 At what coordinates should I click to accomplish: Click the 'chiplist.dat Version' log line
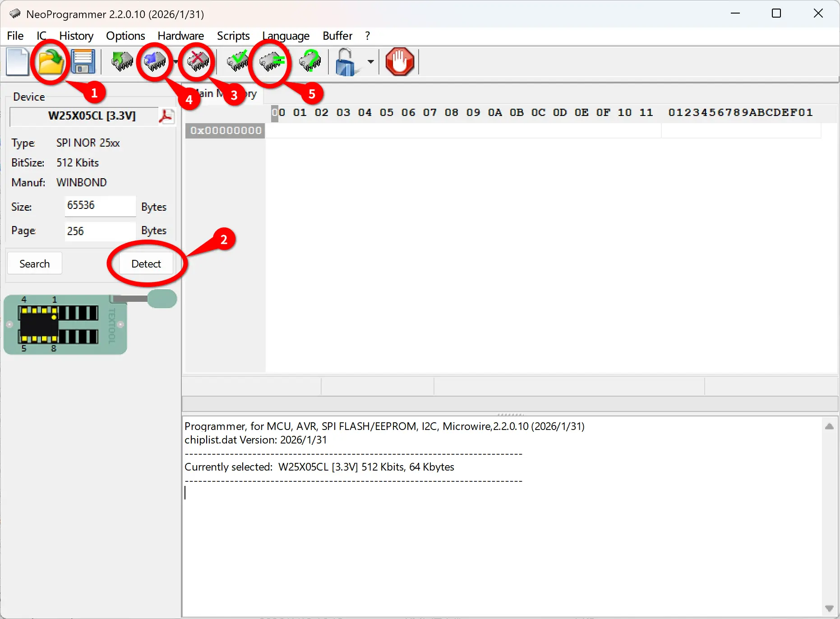pos(256,440)
